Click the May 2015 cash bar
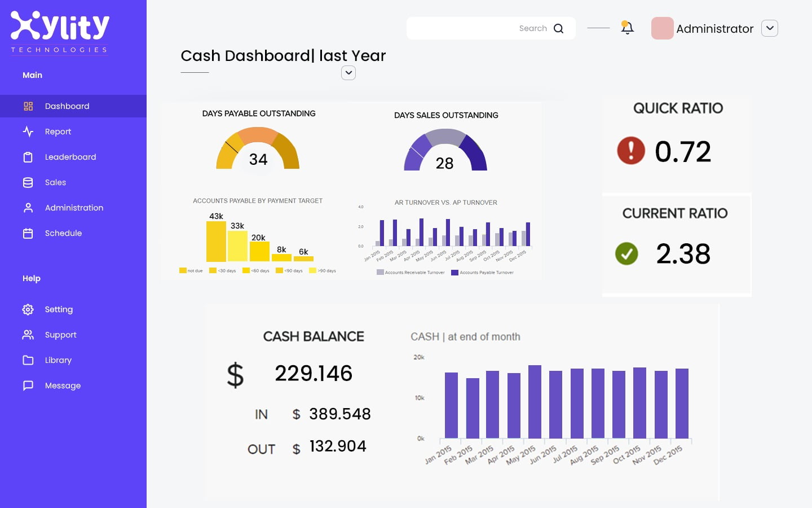The image size is (812, 508). tap(535, 402)
